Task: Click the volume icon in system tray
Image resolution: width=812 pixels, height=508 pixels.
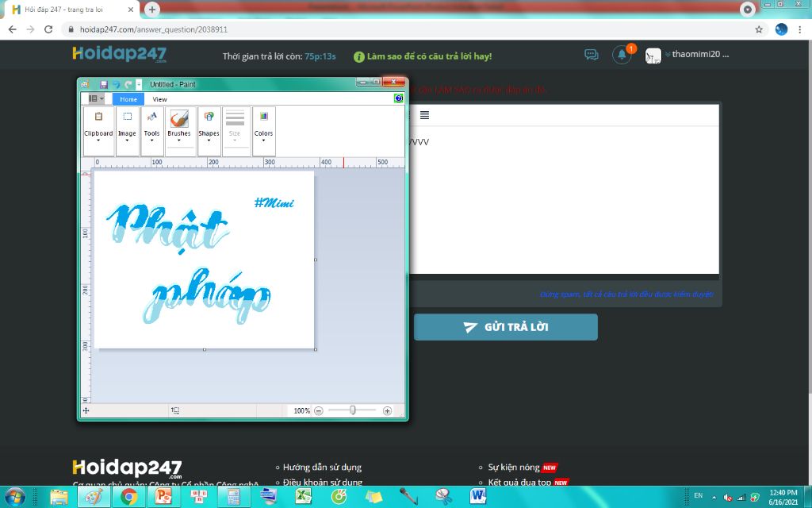Action: tap(728, 497)
